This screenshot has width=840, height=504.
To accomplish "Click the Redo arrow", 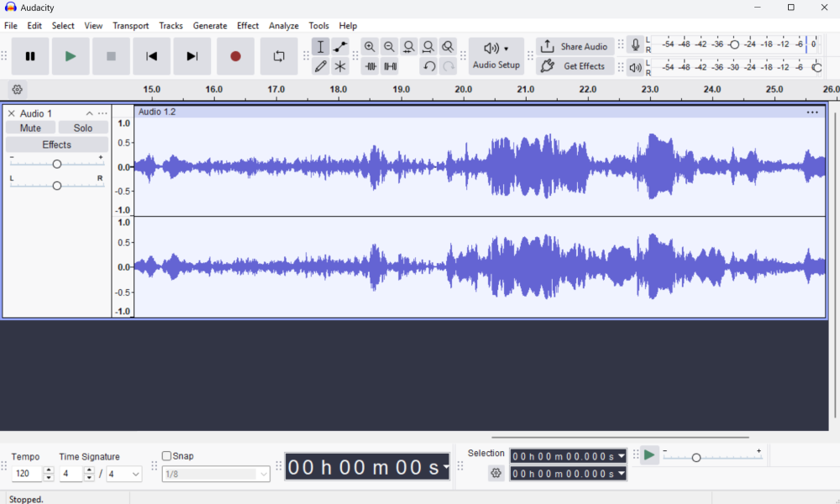I will [x=449, y=66].
